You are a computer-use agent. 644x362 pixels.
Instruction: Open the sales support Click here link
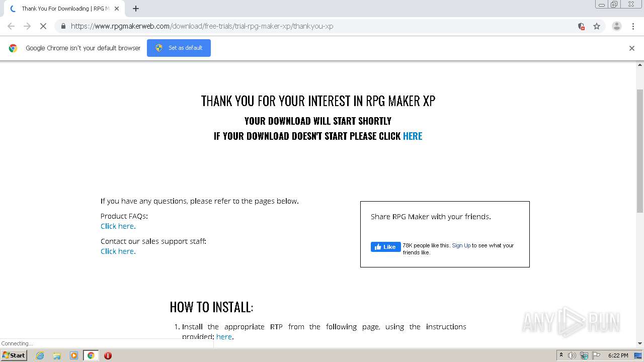click(118, 251)
